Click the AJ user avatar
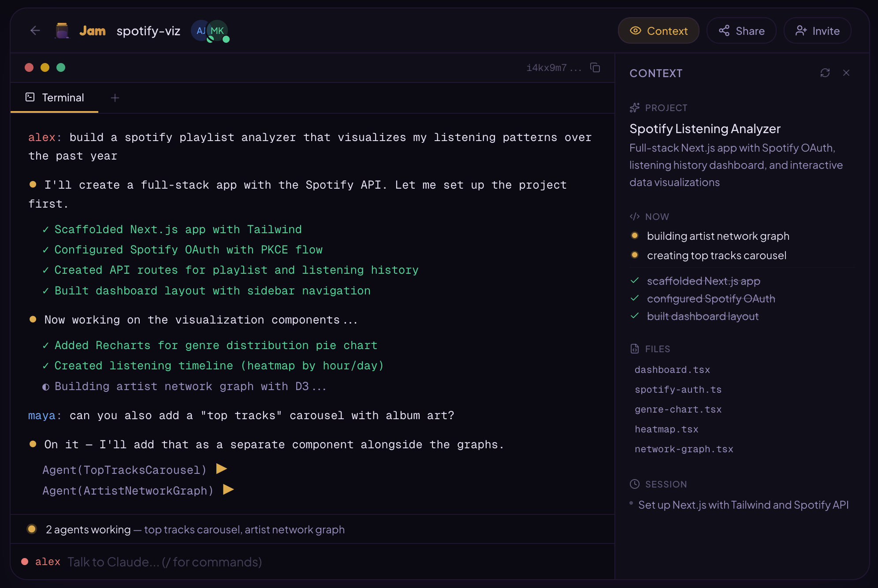This screenshot has width=878, height=588. (199, 31)
